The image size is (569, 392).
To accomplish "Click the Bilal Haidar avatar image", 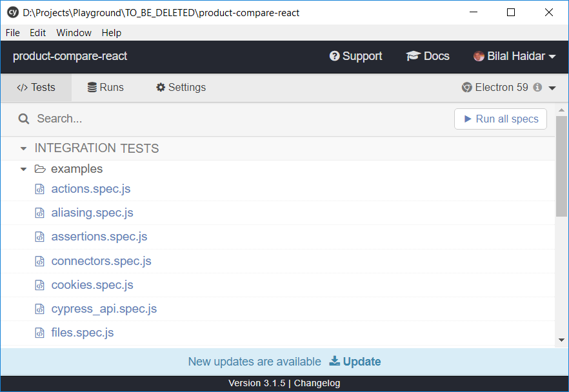I will 479,57.
